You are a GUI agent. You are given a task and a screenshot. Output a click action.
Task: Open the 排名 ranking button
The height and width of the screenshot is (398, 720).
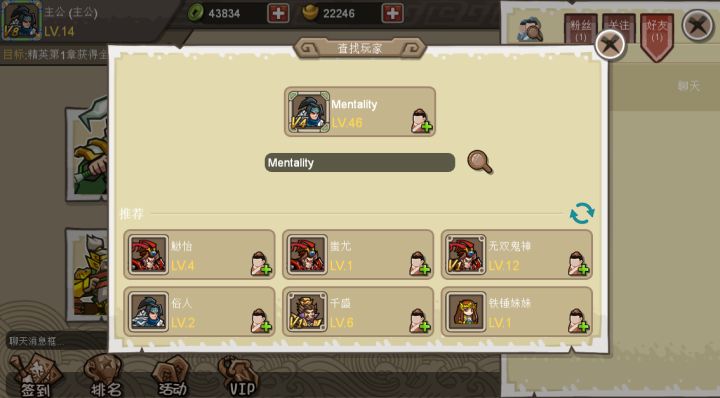click(105, 377)
